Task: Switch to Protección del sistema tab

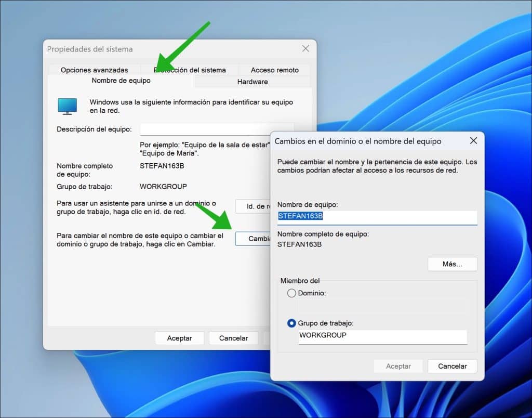Action: [189, 70]
